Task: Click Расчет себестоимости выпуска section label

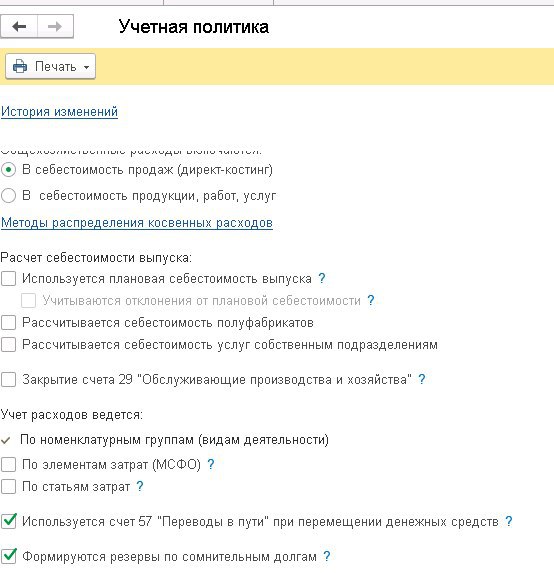Action: pyautogui.click(x=96, y=258)
